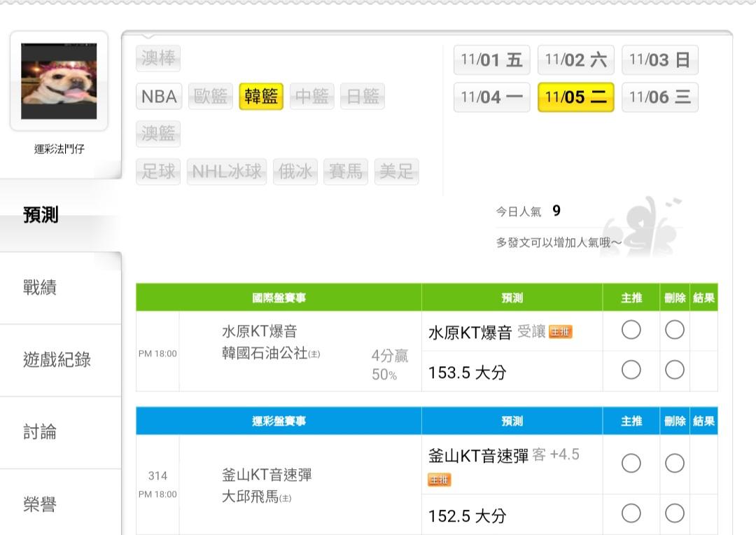Pick the 11/04 一 date button
Viewport: 756px width, 535px height.
491,97
